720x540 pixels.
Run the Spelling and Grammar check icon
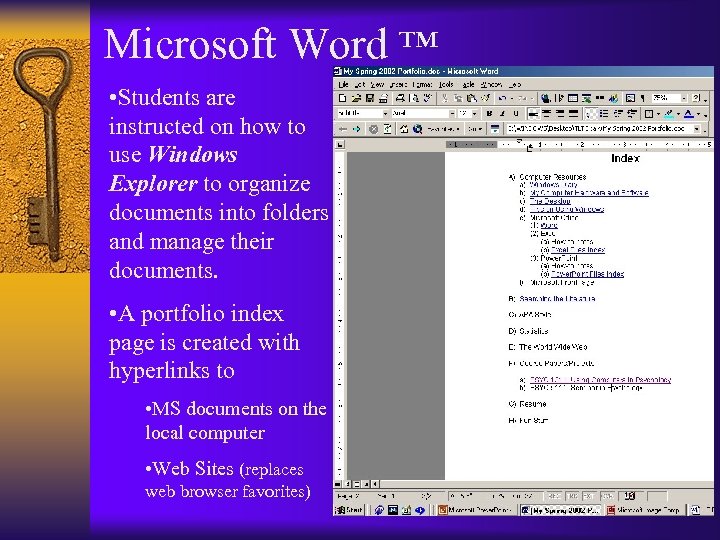(428, 98)
